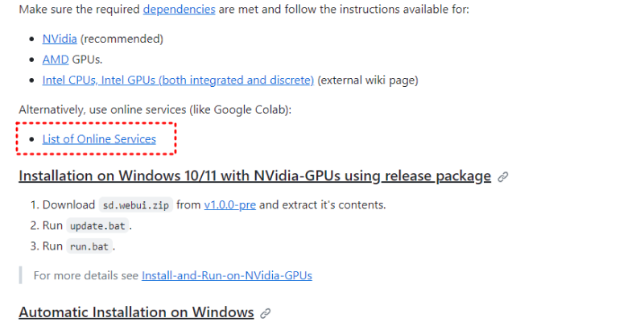Click the '(external wiki page)' text
The width and height of the screenshot is (644, 322).
coord(368,80)
